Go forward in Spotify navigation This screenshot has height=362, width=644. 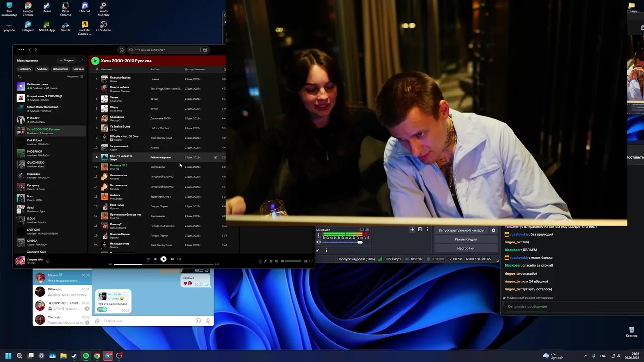click(x=35, y=50)
